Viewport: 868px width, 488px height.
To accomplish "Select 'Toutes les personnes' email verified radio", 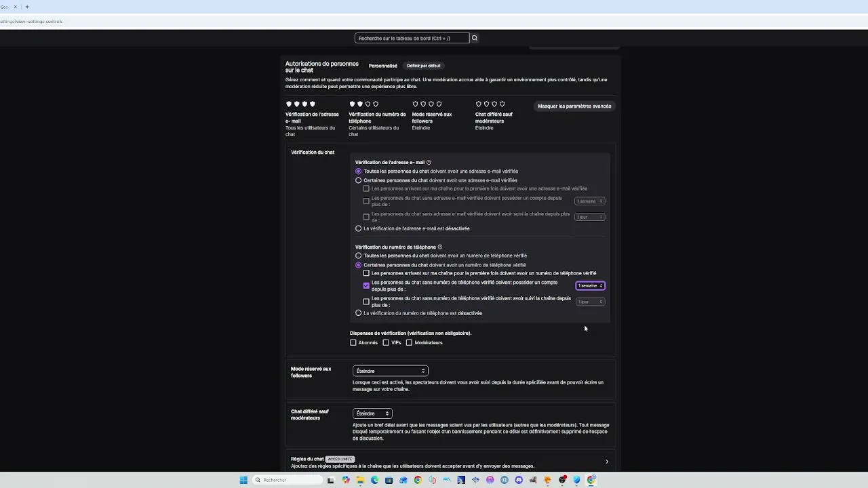I will tap(359, 171).
